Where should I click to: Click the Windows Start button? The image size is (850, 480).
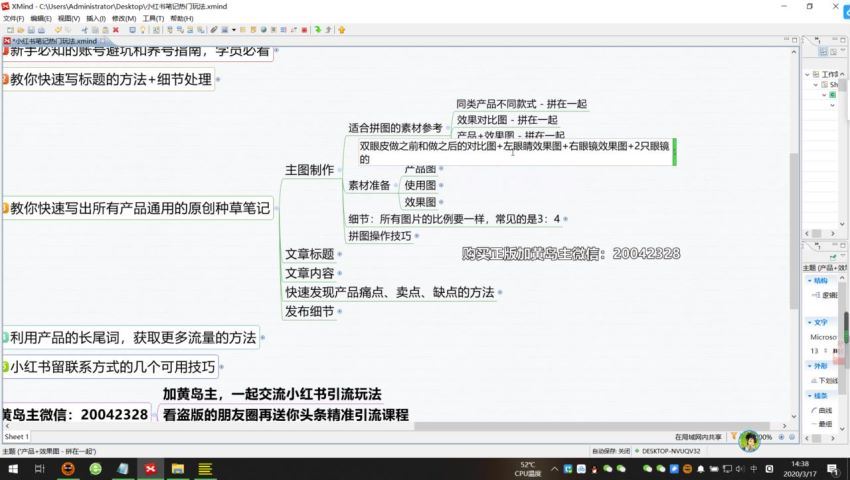[x=13, y=469]
